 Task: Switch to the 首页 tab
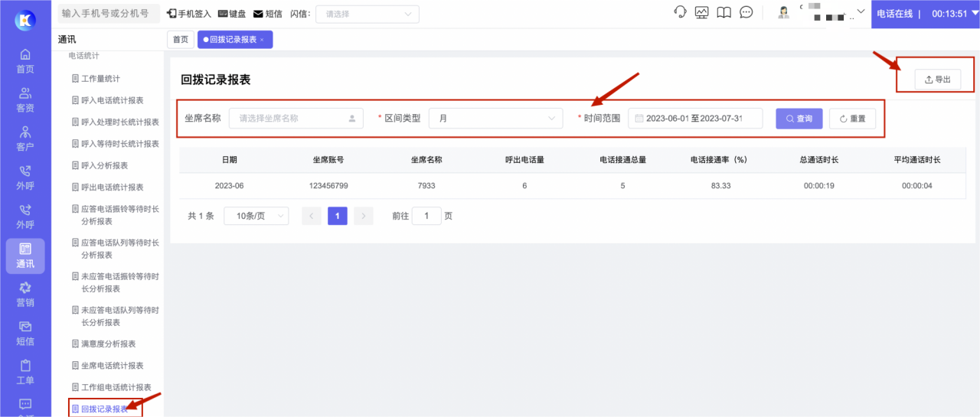point(180,40)
